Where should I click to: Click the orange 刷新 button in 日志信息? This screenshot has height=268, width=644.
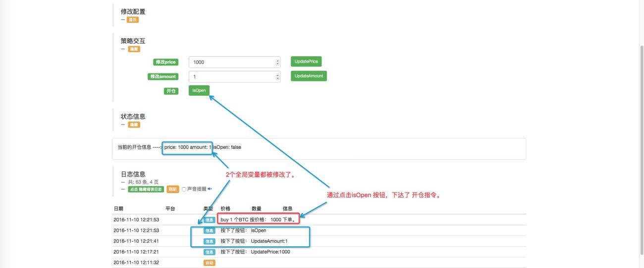point(172,189)
